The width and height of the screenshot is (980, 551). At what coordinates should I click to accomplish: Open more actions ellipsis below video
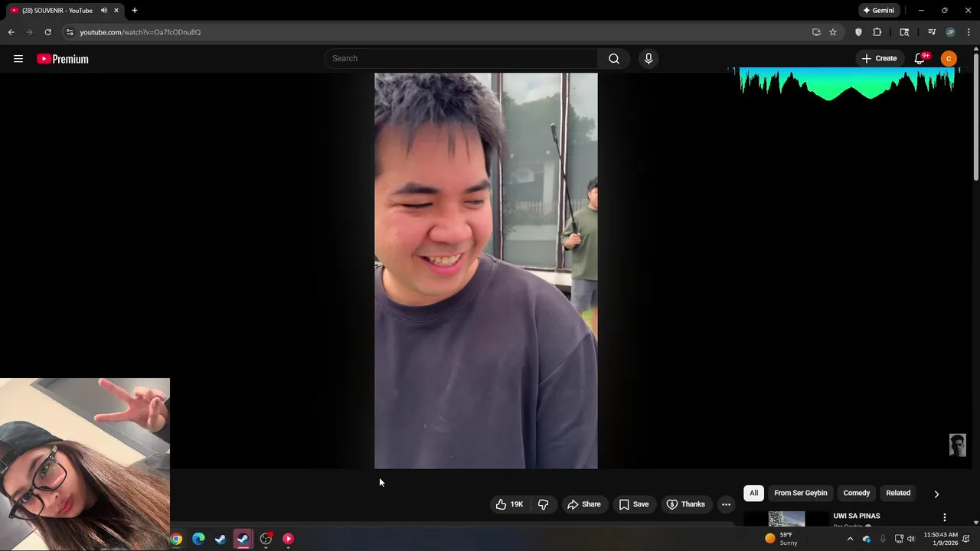(726, 504)
